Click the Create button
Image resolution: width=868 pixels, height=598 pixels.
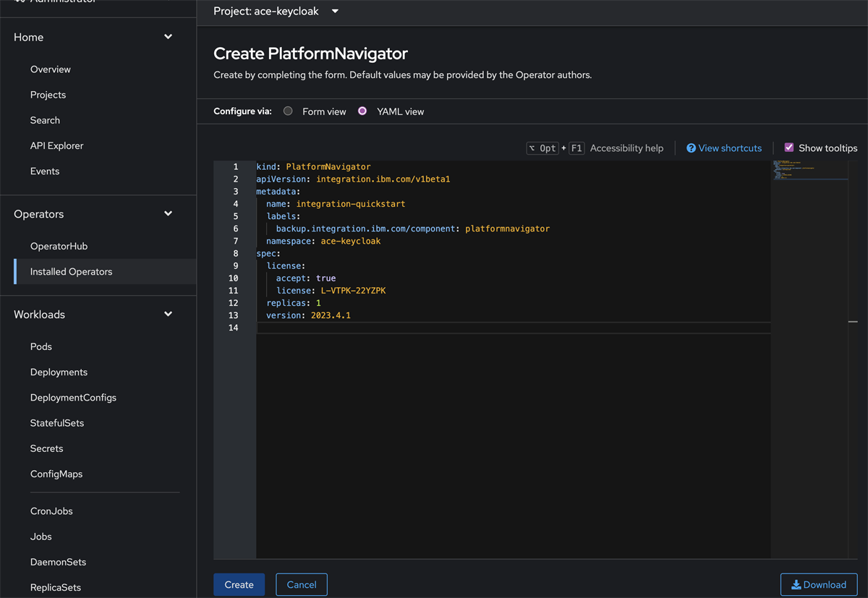239,585
